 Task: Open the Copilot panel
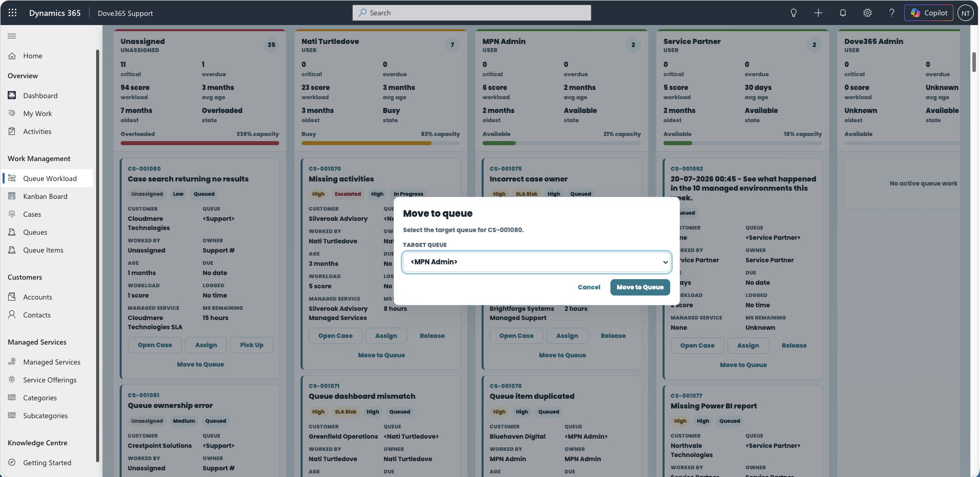click(928, 13)
